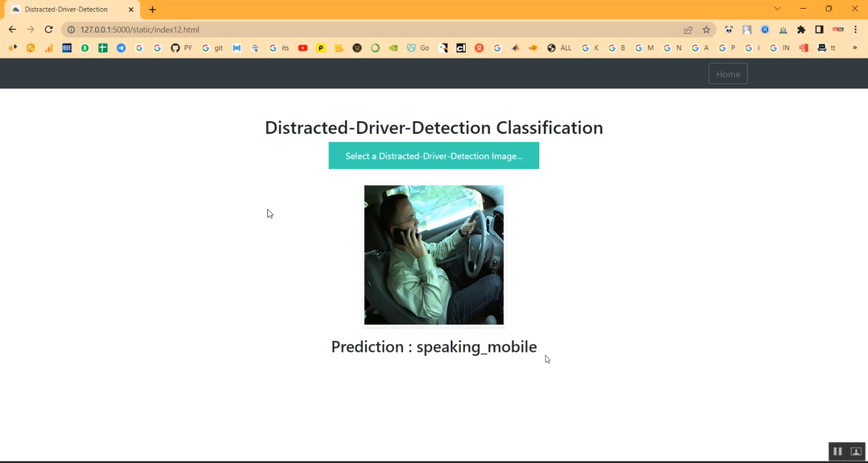Screen dimensions: 868x463
Task: Open the Chrome three-dot menu
Action: [x=855, y=30]
